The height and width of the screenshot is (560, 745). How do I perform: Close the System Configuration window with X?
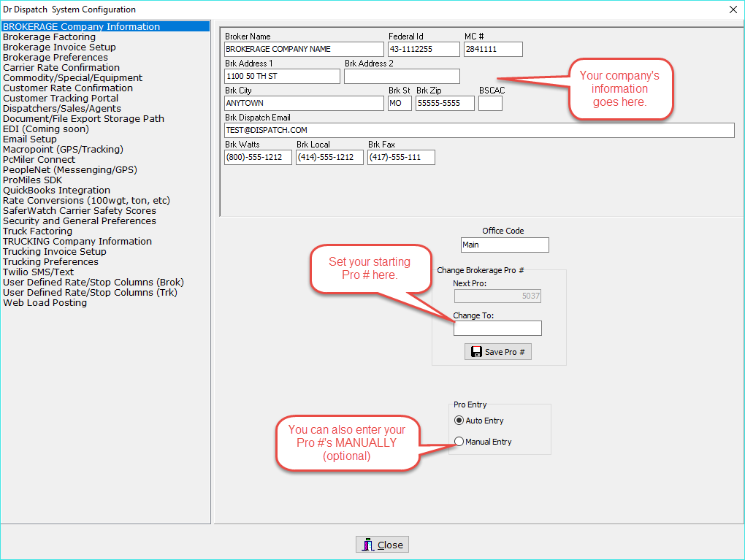[733, 9]
